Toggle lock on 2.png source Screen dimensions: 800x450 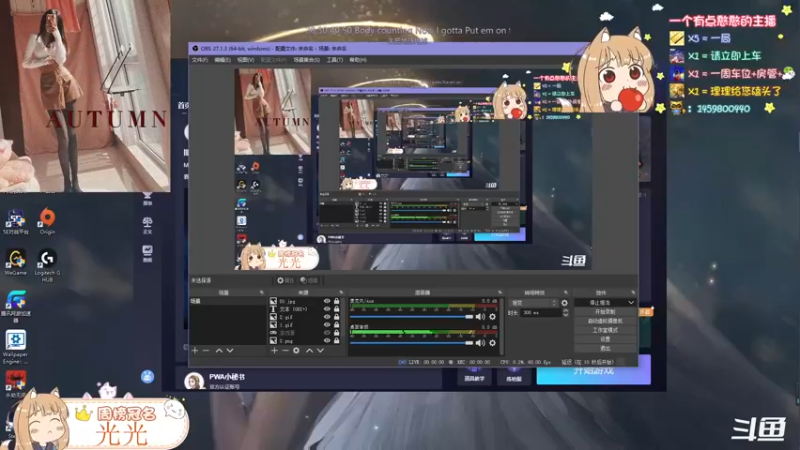[336, 340]
